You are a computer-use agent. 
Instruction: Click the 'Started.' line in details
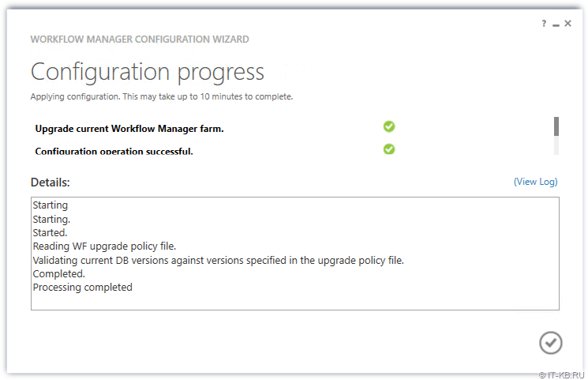50,233
